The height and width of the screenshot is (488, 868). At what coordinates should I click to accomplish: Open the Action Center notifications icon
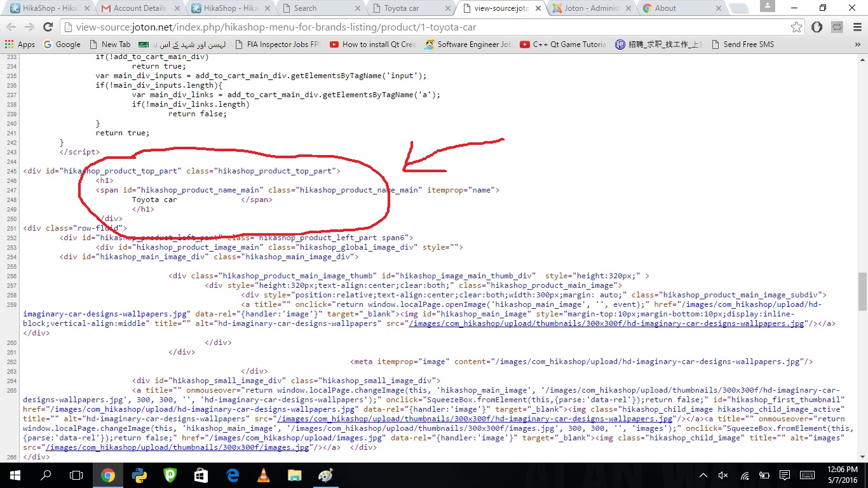pos(785,475)
